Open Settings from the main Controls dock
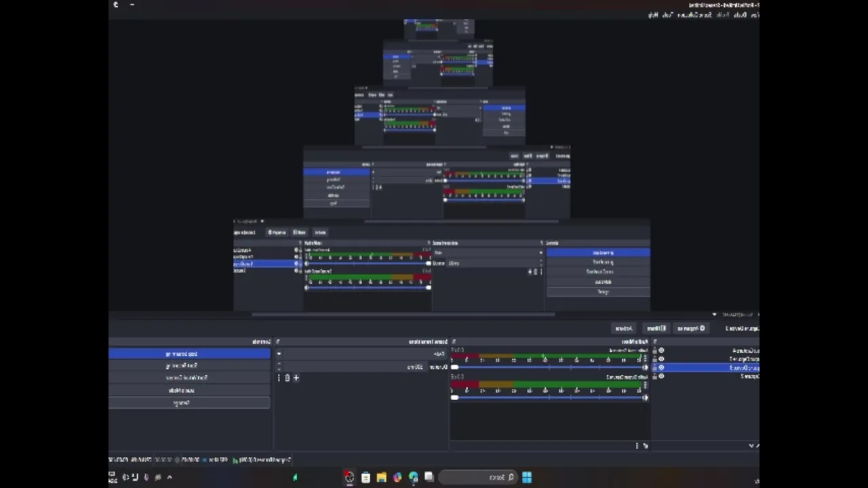This screenshot has width=868, height=488. [189, 403]
